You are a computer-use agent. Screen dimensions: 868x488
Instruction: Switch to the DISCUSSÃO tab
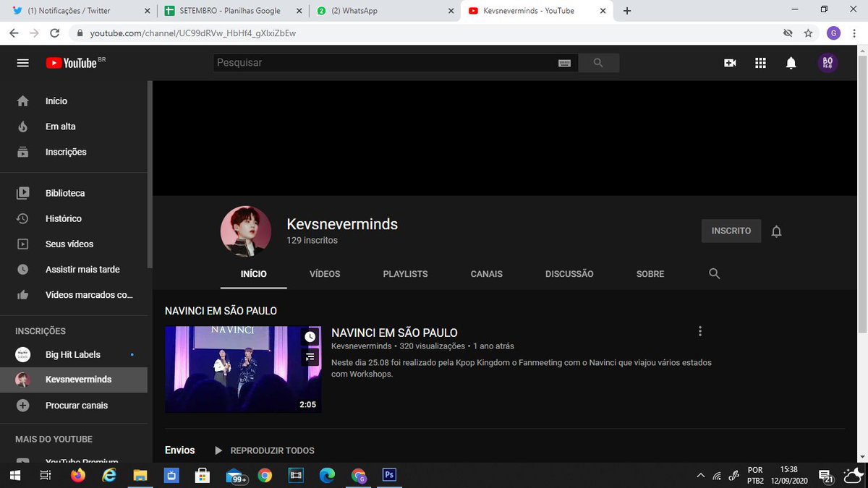(x=569, y=274)
